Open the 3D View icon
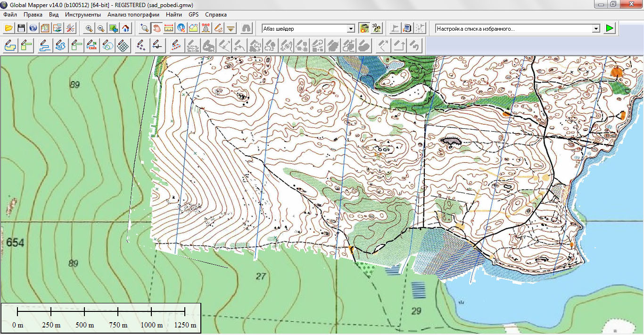The height and width of the screenshot is (335, 644). tap(376, 29)
